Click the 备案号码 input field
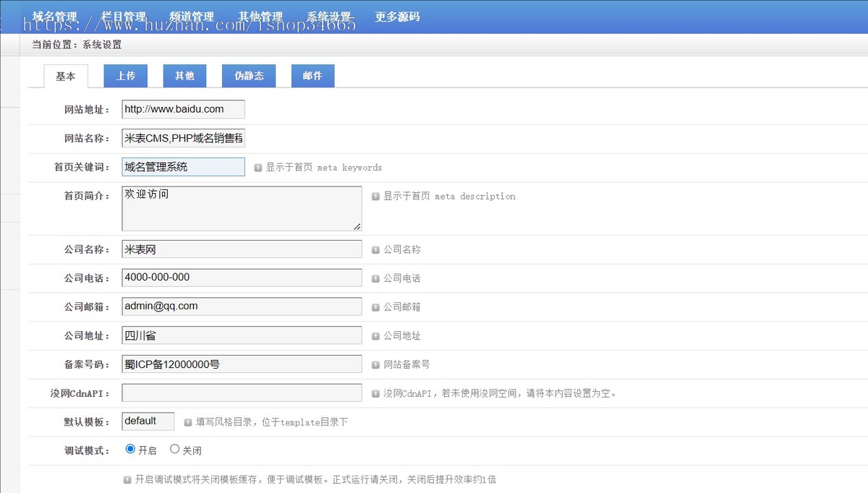 pyautogui.click(x=242, y=364)
